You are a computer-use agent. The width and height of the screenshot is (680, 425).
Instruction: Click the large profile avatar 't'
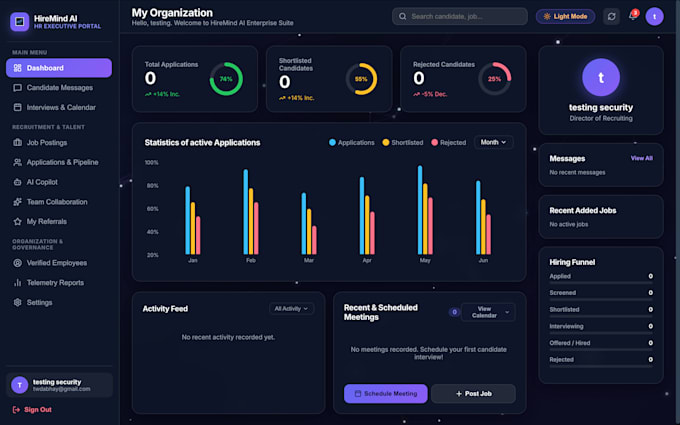601,78
